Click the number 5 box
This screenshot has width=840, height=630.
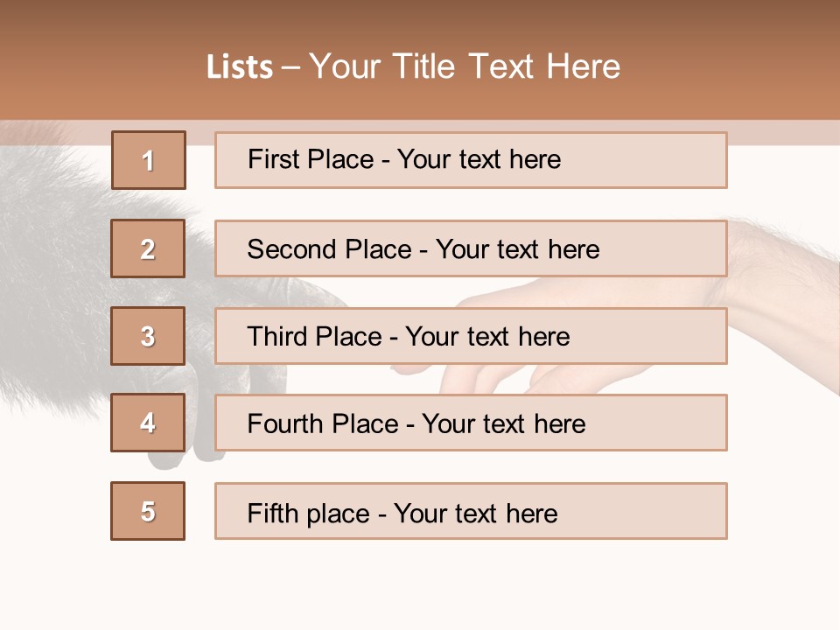(x=148, y=511)
